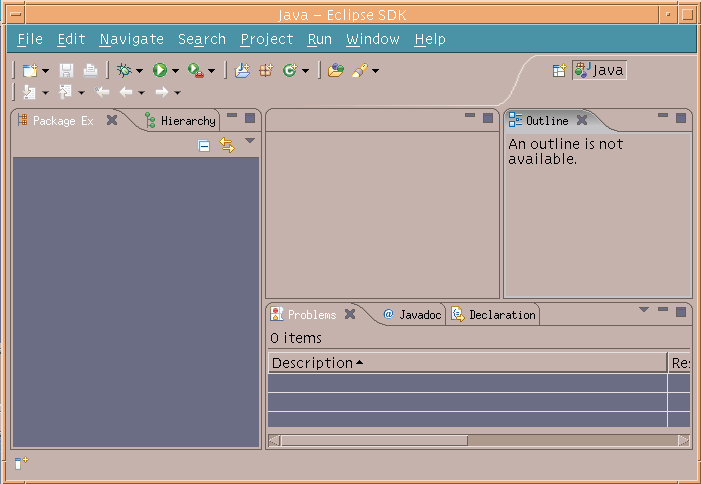Click the Save disk icon

click(x=66, y=71)
